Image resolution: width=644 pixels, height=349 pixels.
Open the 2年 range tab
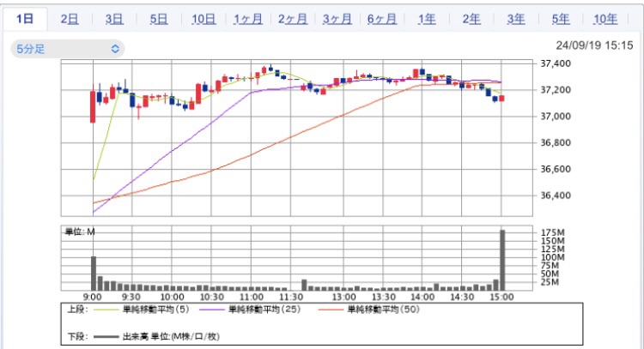[471, 19]
